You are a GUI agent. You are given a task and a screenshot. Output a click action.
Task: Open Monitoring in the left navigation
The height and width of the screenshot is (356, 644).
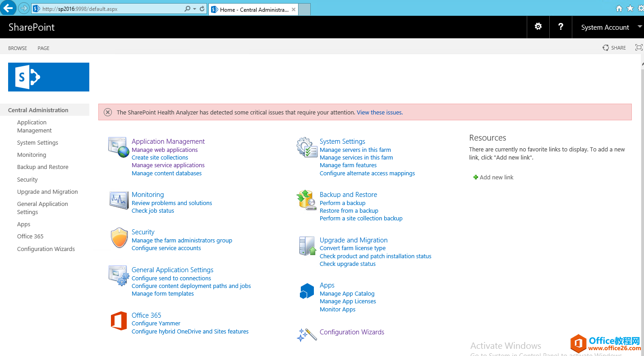point(32,155)
